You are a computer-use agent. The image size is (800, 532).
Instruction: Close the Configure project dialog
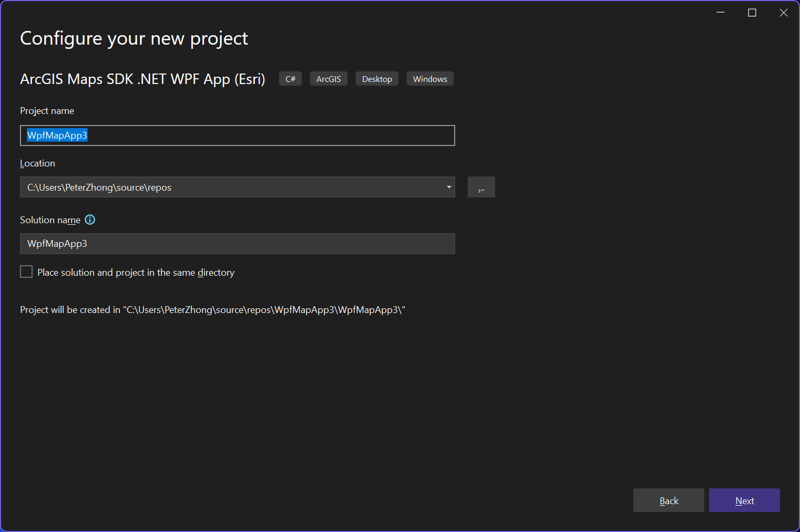(x=784, y=13)
